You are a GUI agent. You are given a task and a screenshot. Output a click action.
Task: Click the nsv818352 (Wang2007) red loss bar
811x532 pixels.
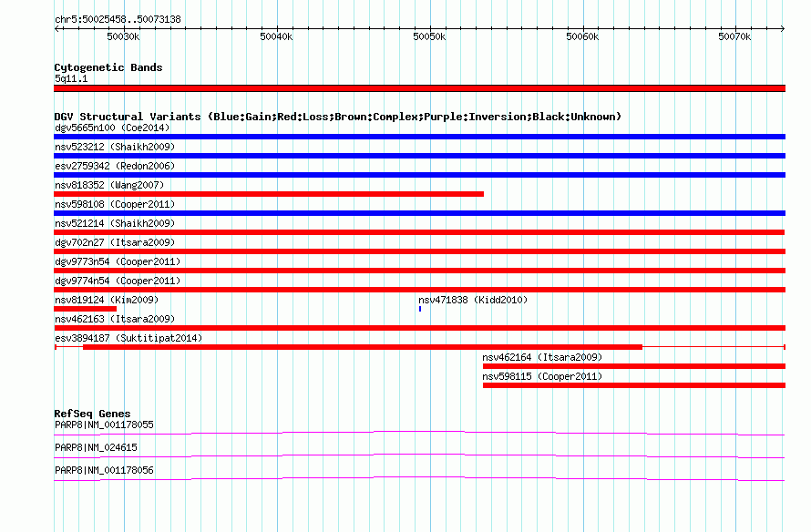pyautogui.click(x=269, y=194)
